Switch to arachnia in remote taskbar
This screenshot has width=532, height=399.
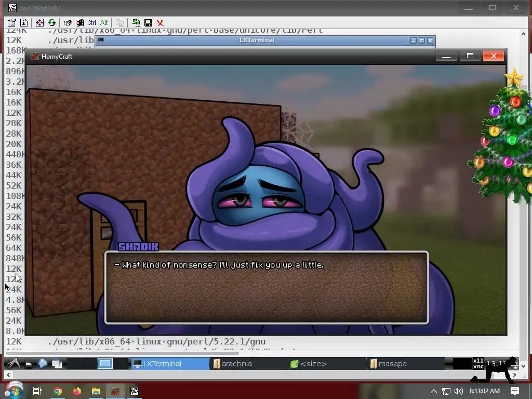(249, 364)
